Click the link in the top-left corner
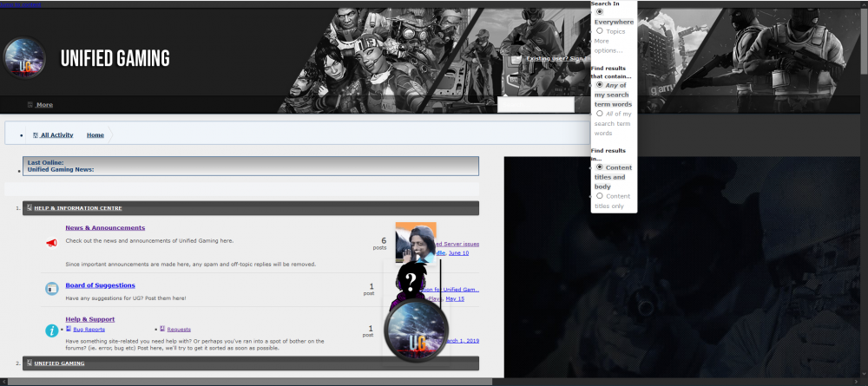868x386 pixels. coord(20,4)
